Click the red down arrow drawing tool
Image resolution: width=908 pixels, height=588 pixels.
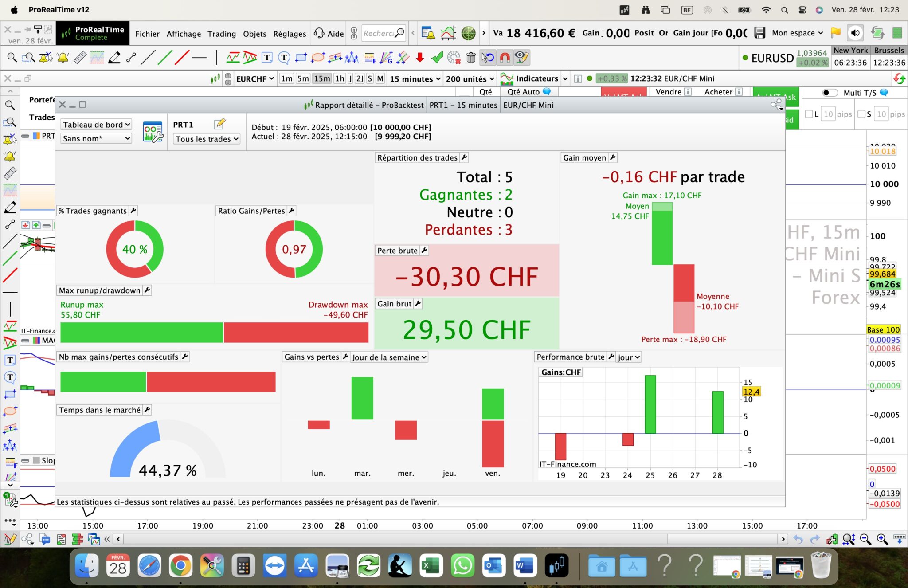[420, 58]
